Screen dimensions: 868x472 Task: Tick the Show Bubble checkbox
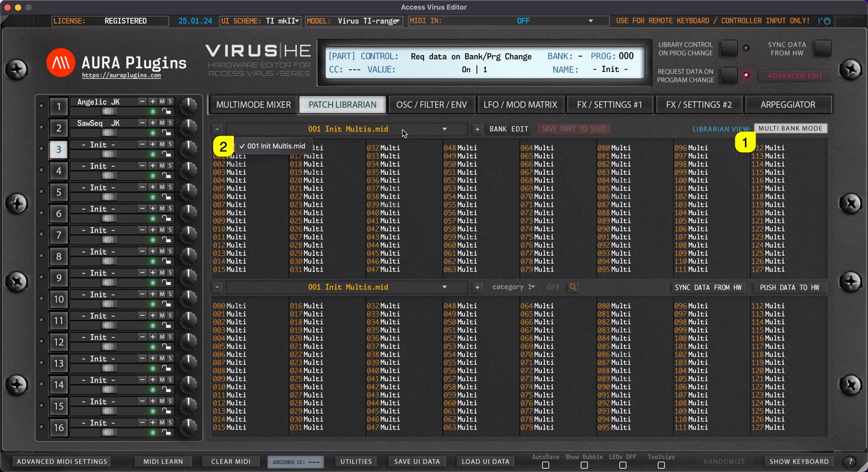point(584,466)
